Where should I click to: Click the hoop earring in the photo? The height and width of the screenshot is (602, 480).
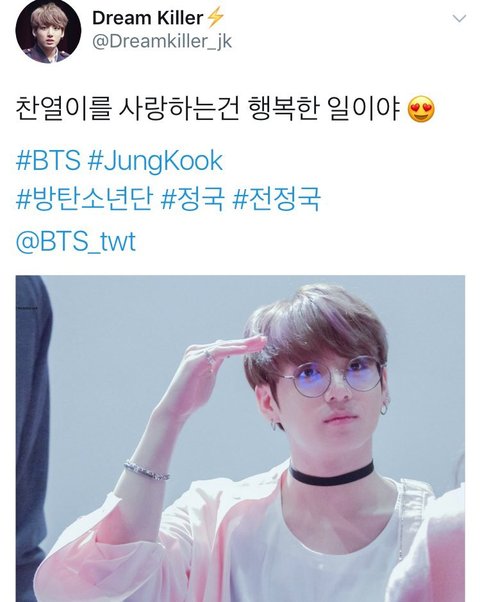coord(384,408)
